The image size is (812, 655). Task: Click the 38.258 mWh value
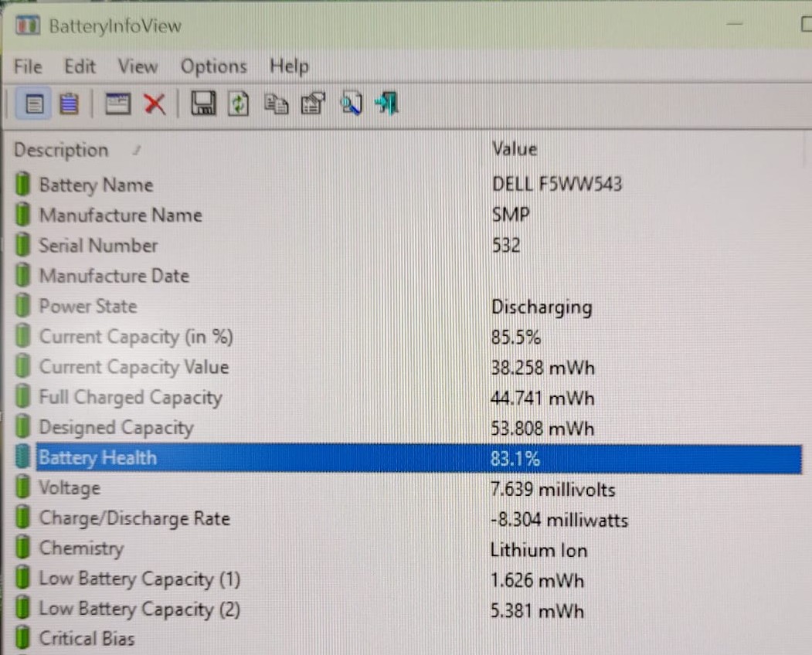click(x=542, y=368)
